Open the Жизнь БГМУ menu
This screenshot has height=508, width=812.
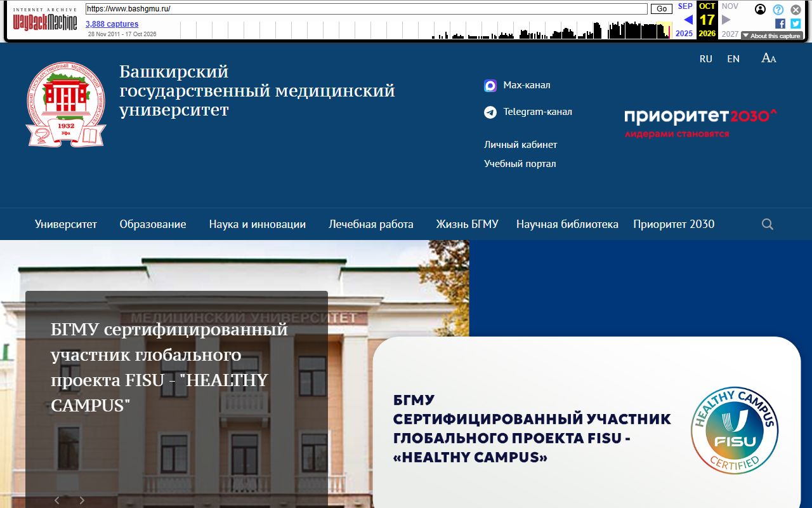click(468, 224)
